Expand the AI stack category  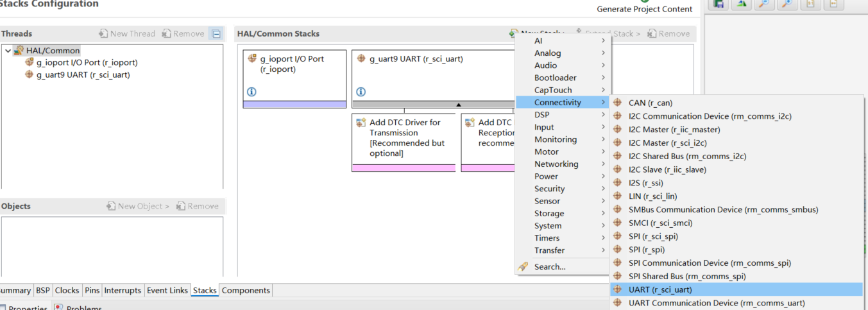(563, 41)
